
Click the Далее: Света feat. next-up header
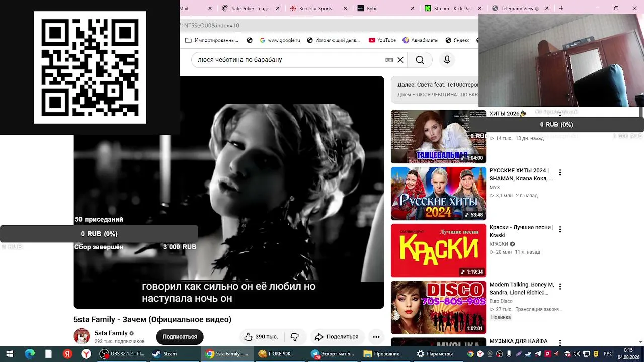tap(438, 85)
